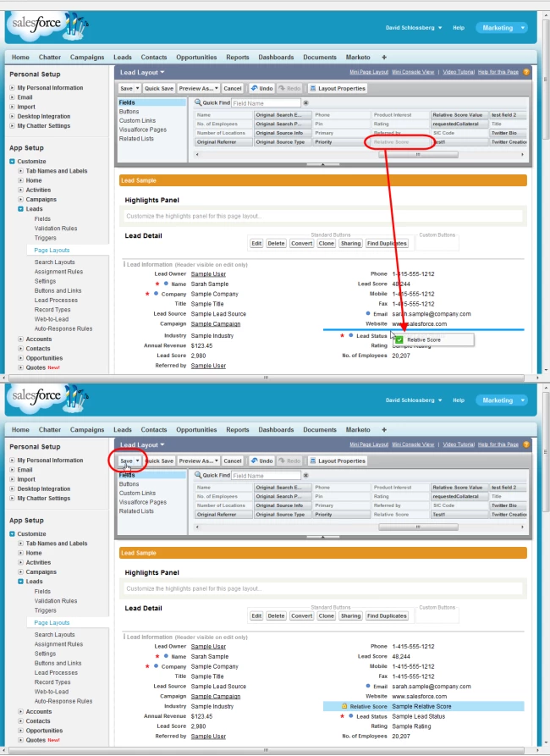
Task: Clear the Quick Find box in upper screenshot
Action: tap(305, 102)
